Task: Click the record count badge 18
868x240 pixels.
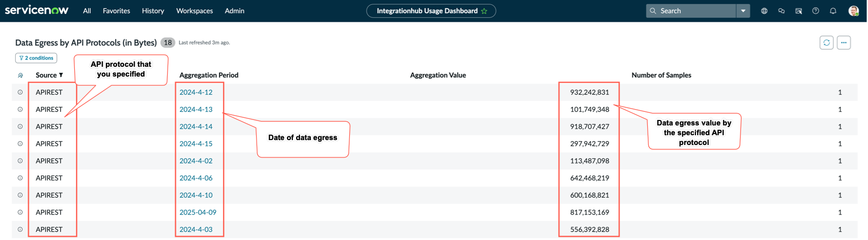Action: (168, 42)
